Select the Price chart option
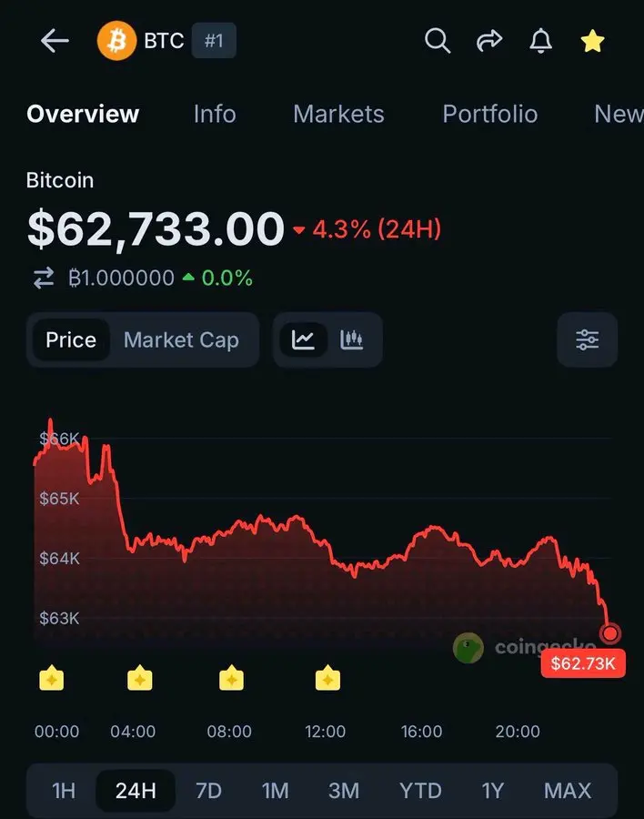644x819 pixels. tap(71, 340)
